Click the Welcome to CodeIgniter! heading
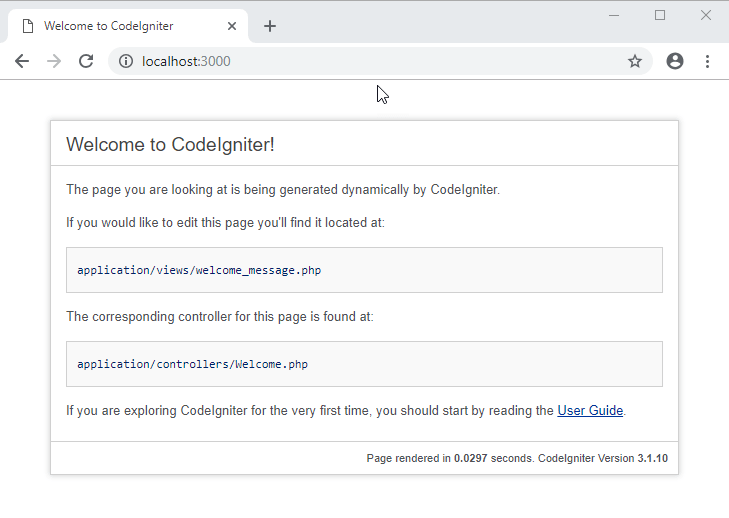The width and height of the screenshot is (729, 518). pos(170,144)
